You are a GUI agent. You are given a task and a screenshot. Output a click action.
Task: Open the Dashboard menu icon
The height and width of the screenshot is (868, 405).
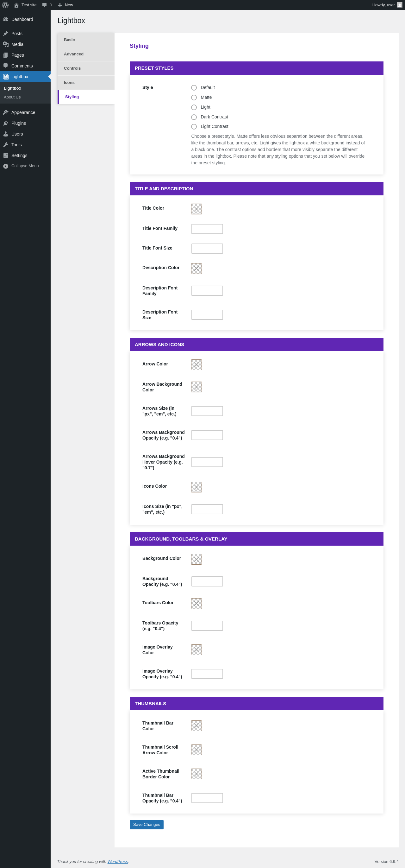click(6, 19)
